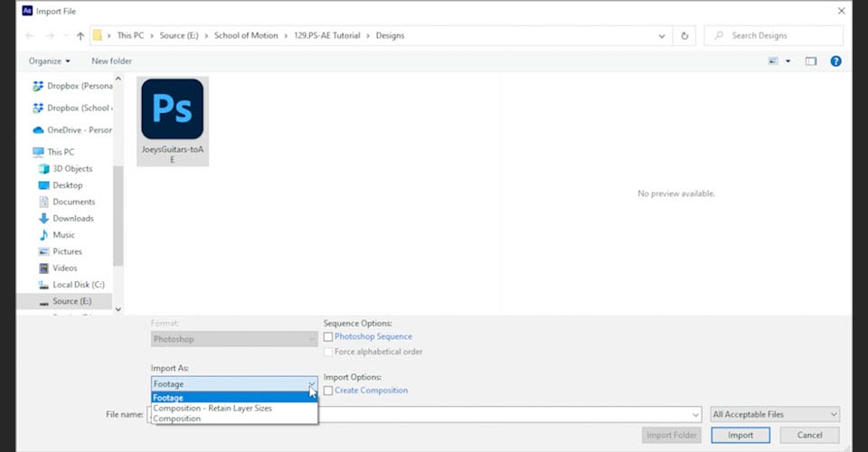This screenshot has width=868, height=452.
Task: Enable Photoshop Sequence checkbox
Action: [328, 336]
